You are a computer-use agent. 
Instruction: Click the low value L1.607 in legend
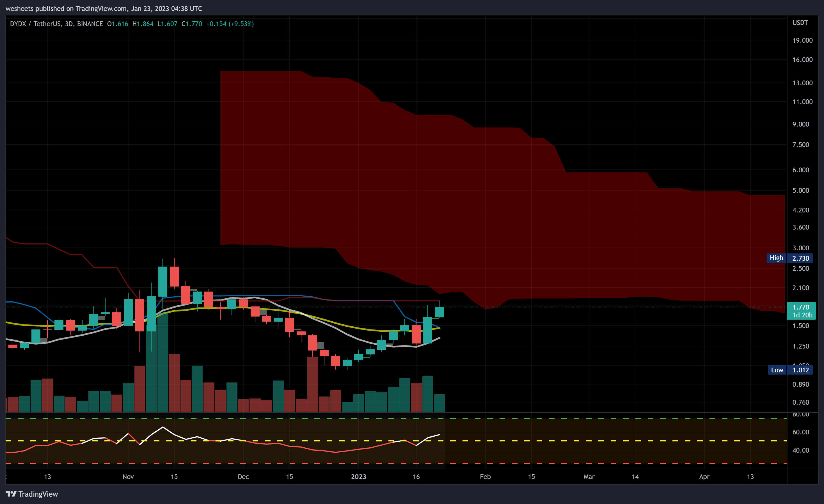pyautogui.click(x=167, y=24)
